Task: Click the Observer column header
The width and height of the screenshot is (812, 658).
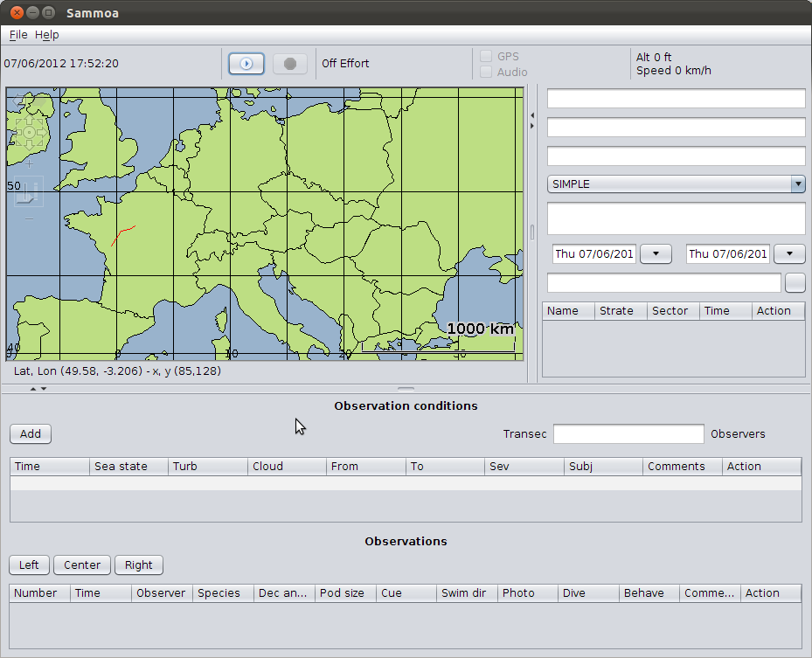Action: point(162,593)
